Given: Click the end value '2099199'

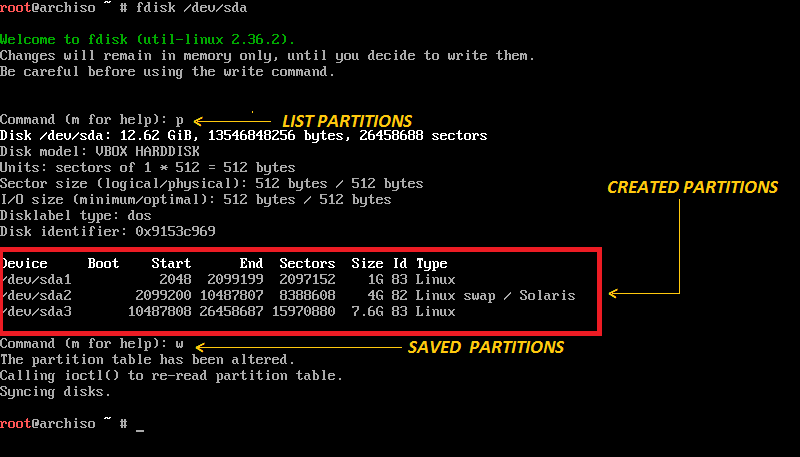Looking at the screenshot, I should [x=235, y=280].
